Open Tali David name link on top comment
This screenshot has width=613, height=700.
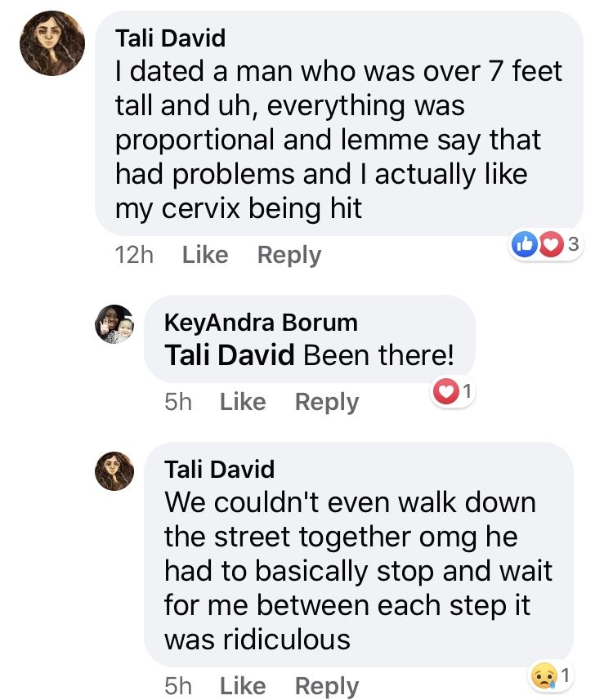(170, 38)
